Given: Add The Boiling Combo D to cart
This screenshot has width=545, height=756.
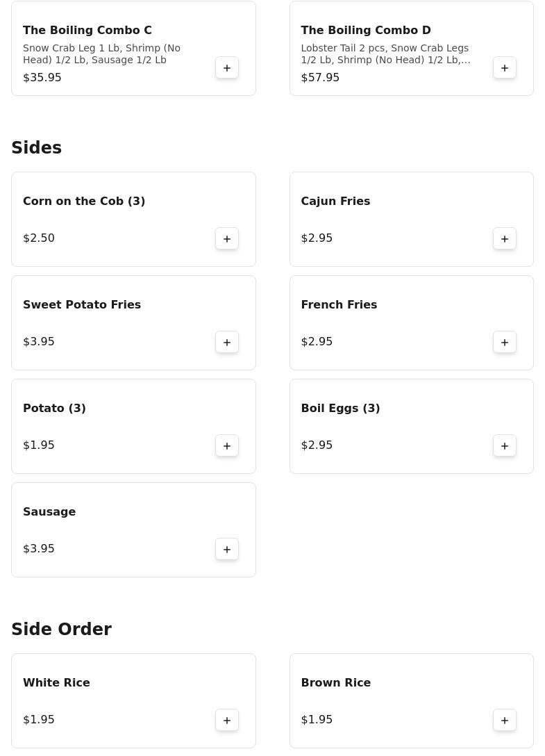Looking at the screenshot, I should coord(505,68).
